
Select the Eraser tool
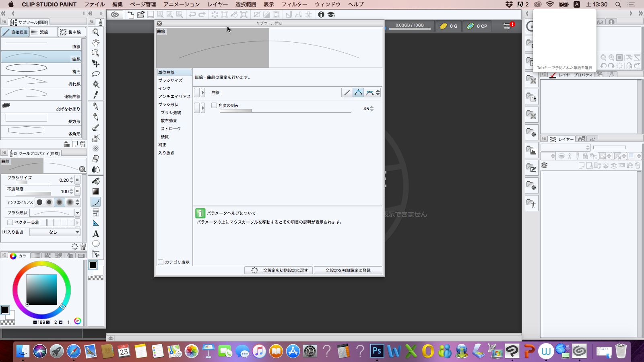click(96, 159)
